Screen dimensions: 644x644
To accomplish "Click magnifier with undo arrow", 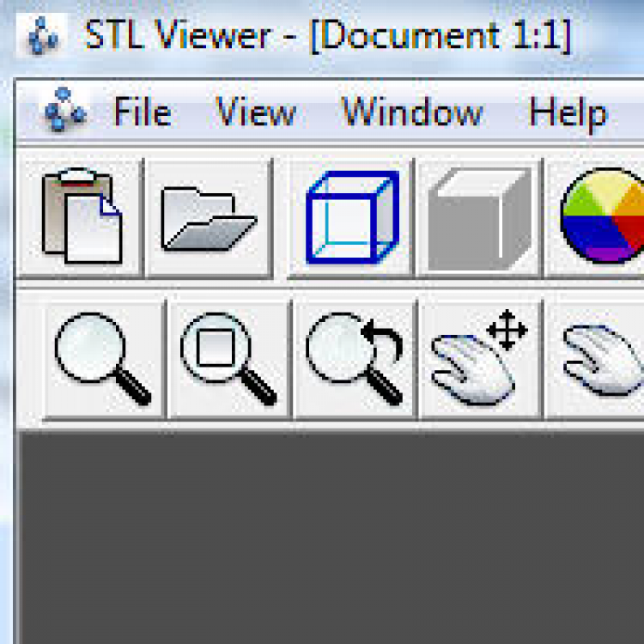I will pos(355,359).
